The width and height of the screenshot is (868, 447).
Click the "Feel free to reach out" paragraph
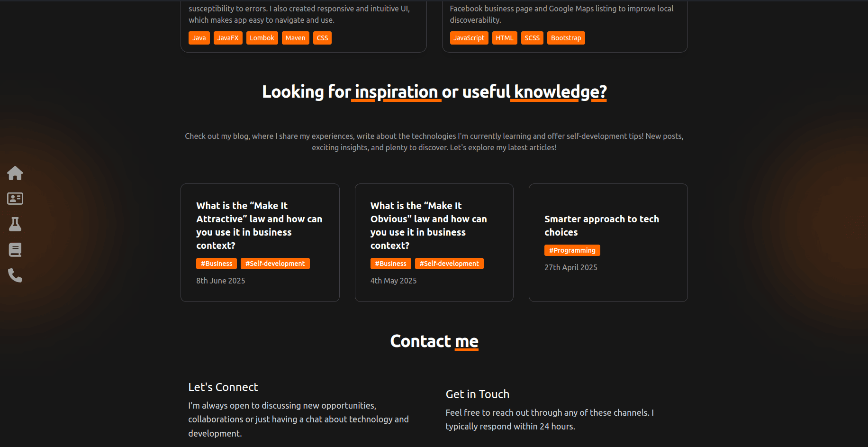click(x=550, y=420)
